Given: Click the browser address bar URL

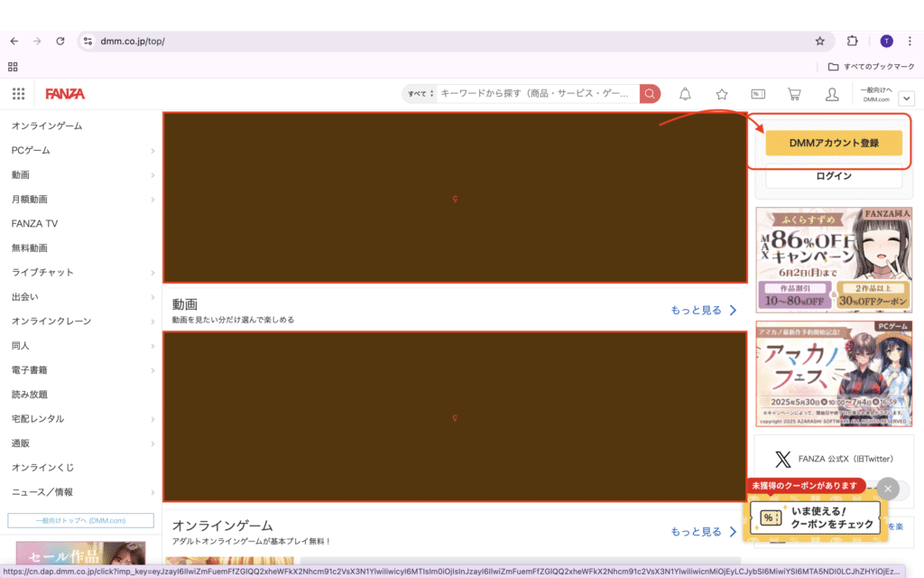Looking at the screenshot, I should pyautogui.click(x=133, y=42).
